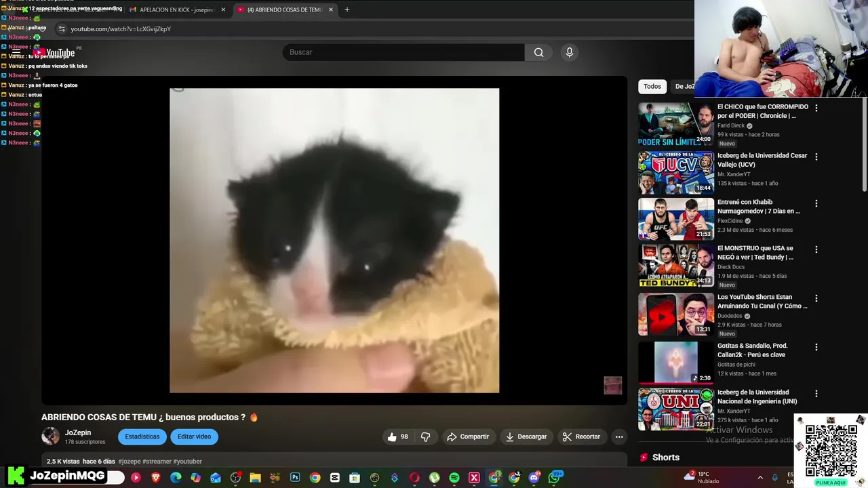Open the UNI iceberg video thumbnail
Image resolution: width=868 pixels, height=488 pixels.
[x=675, y=409]
